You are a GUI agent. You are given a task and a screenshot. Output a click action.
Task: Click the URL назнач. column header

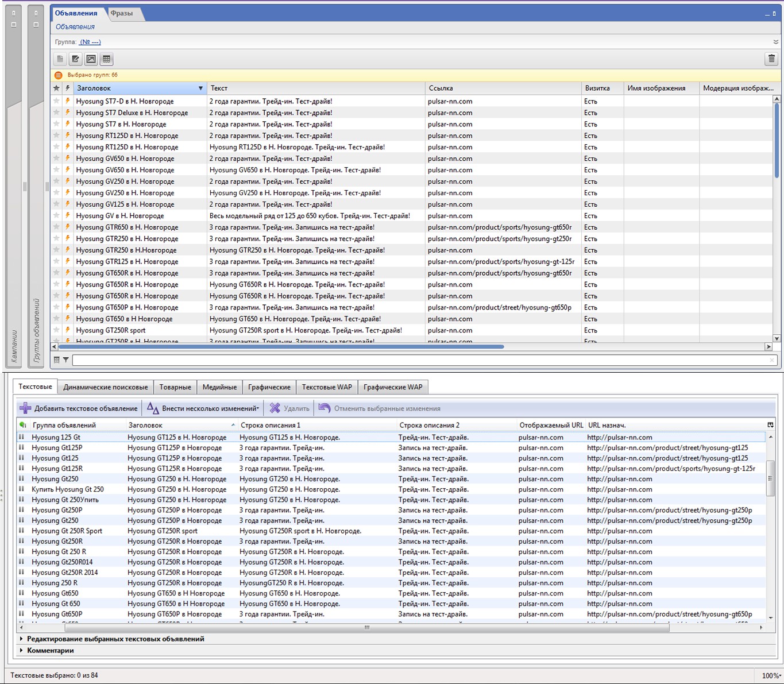[x=675, y=425]
